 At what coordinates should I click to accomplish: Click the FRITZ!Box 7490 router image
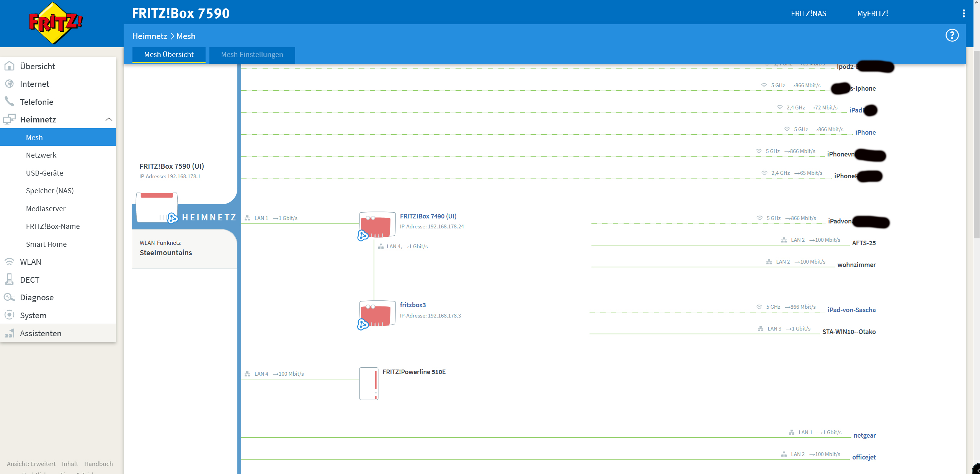pos(377,225)
